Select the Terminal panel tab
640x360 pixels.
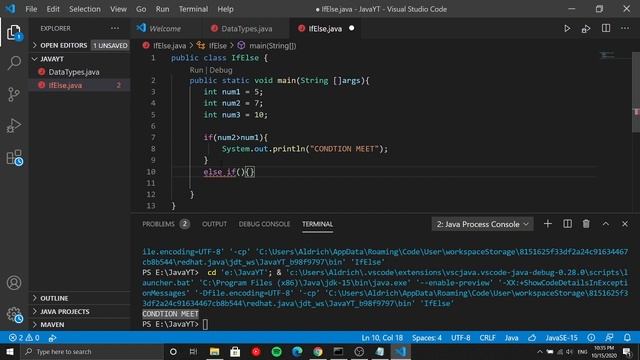(318, 224)
